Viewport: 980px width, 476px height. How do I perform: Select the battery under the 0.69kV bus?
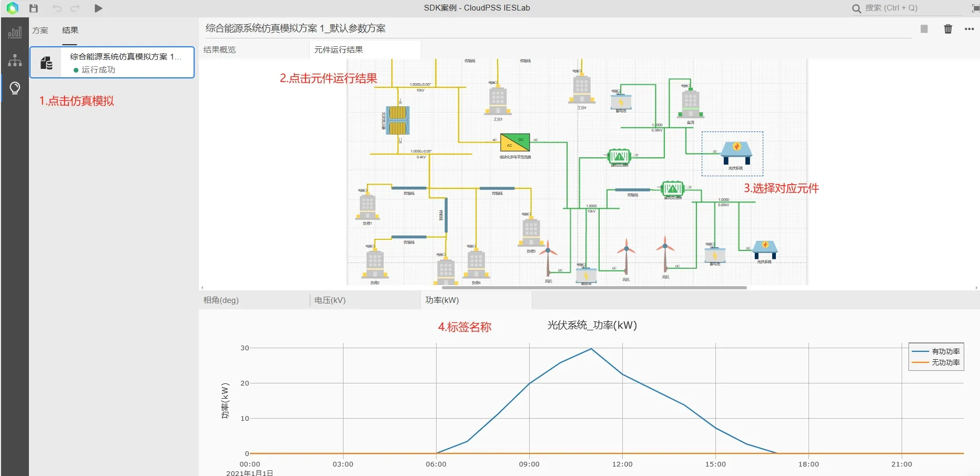pos(715,255)
